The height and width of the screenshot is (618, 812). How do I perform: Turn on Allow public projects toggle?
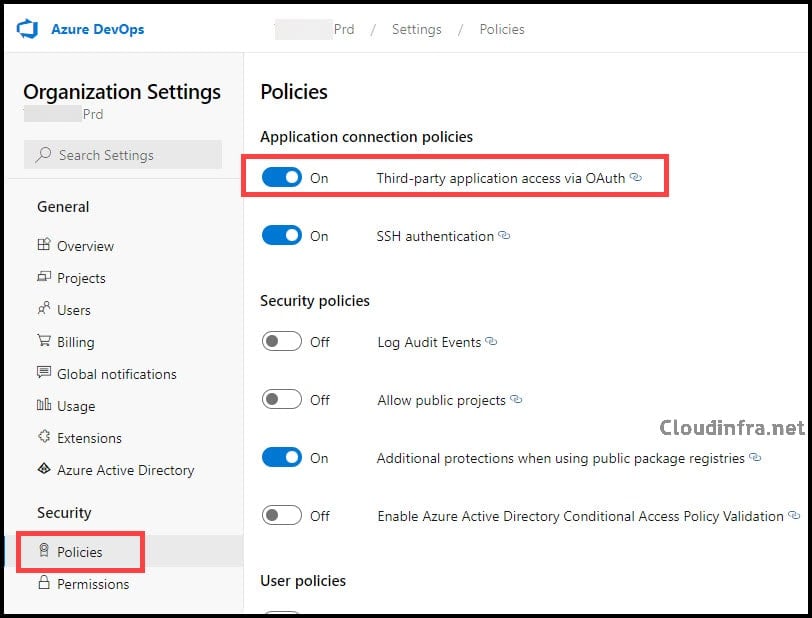pyautogui.click(x=282, y=399)
